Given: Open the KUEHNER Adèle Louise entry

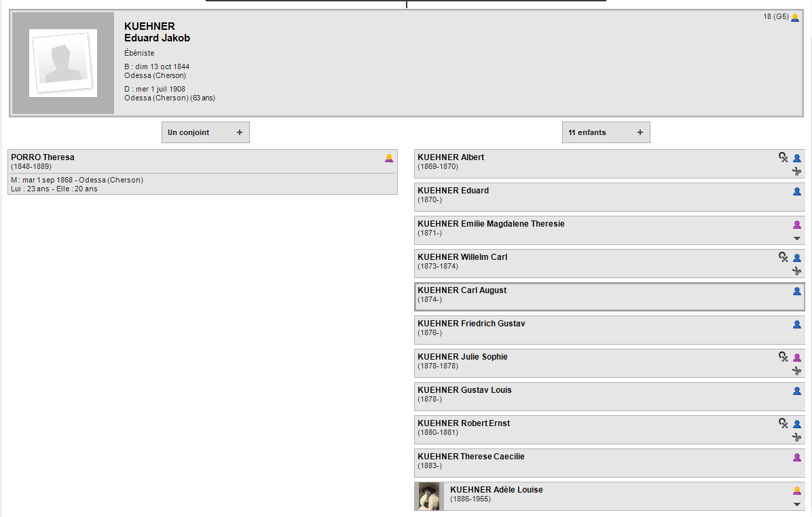Looking at the screenshot, I should pos(496,490).
